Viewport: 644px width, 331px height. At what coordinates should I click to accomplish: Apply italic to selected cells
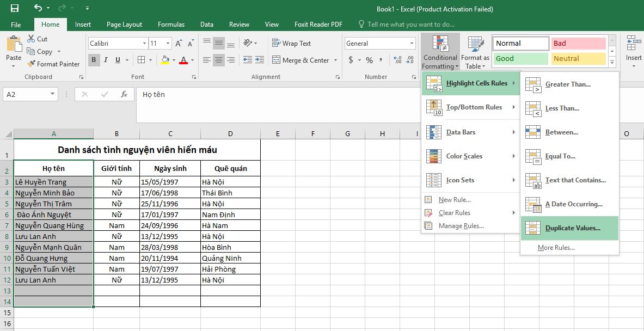105,60
